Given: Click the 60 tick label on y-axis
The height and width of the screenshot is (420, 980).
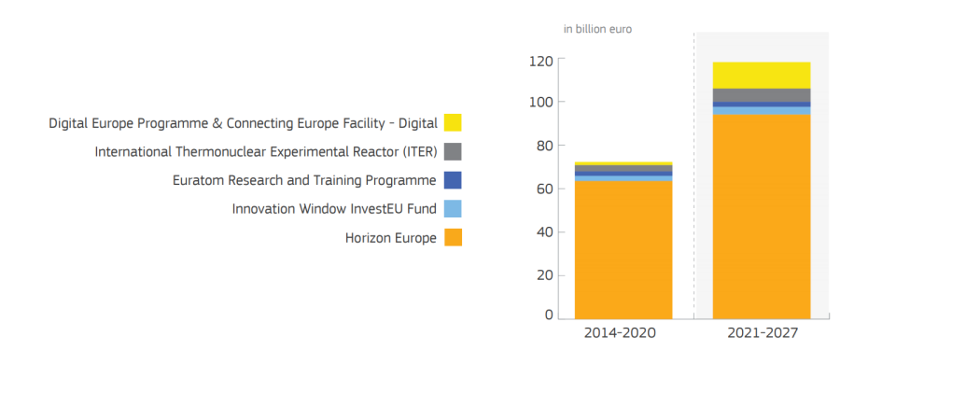Looking at the screenshot, I should click(544, 189).
